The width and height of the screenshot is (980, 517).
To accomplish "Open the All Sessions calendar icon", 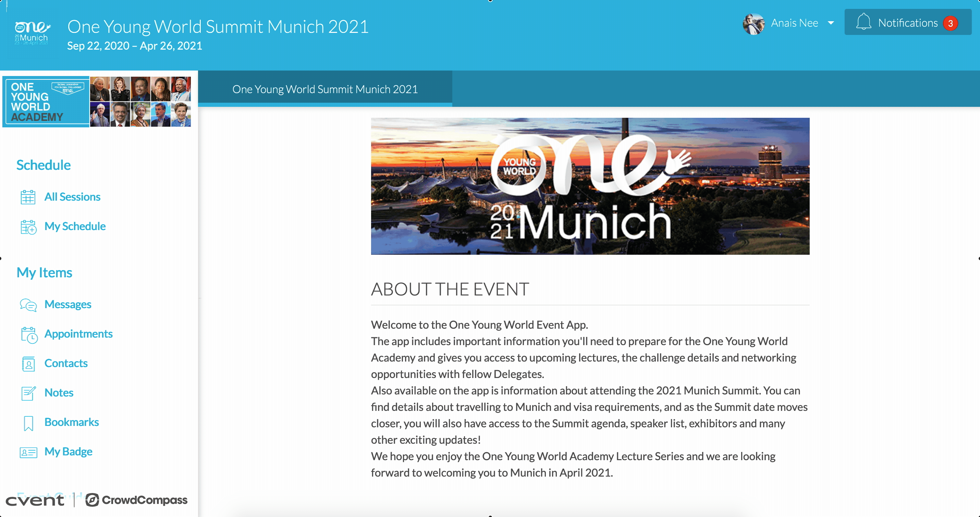I will (28, 197).
